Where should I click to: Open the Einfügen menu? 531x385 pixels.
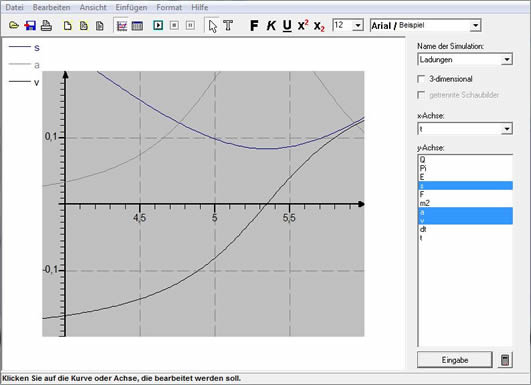coord(131,7)
